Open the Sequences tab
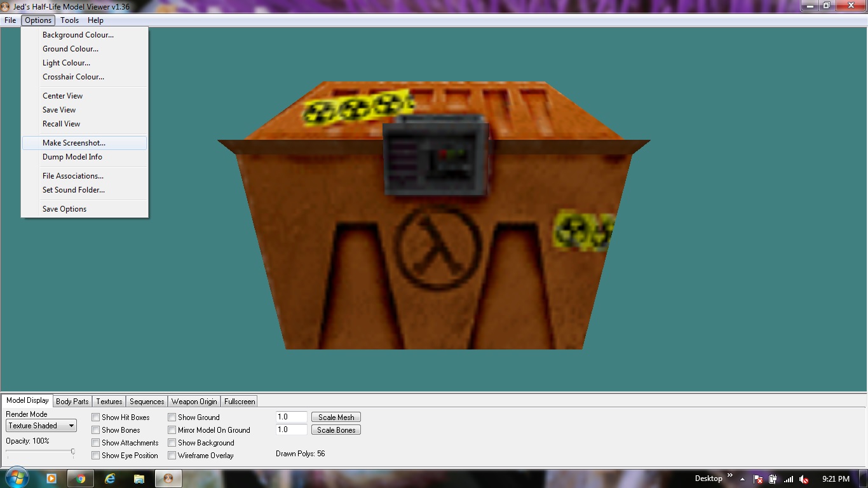The image size is (868, 488). (147, 402)
